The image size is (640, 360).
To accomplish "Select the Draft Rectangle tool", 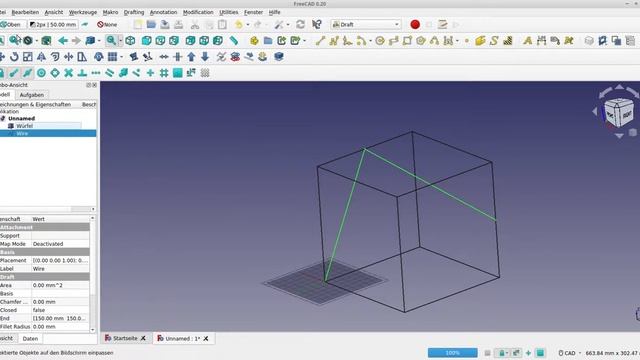I will [x=407, y=40].
